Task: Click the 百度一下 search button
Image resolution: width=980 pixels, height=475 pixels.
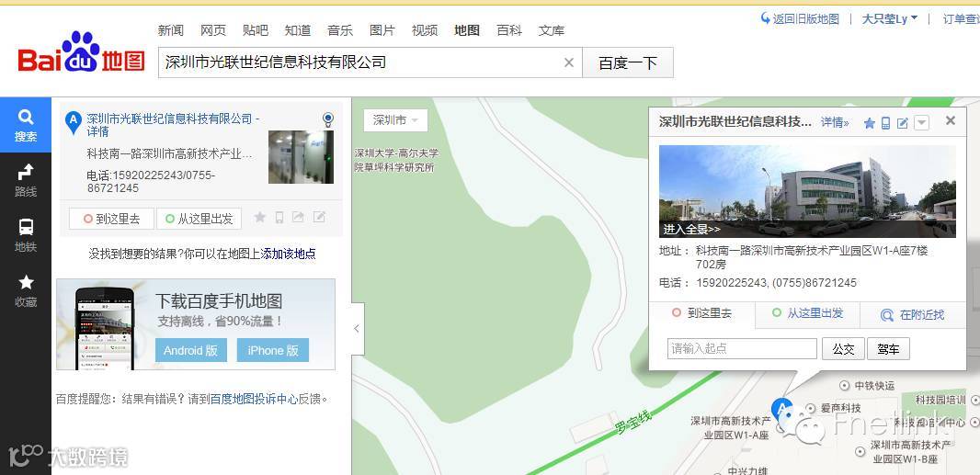Action: pos(628,62)
